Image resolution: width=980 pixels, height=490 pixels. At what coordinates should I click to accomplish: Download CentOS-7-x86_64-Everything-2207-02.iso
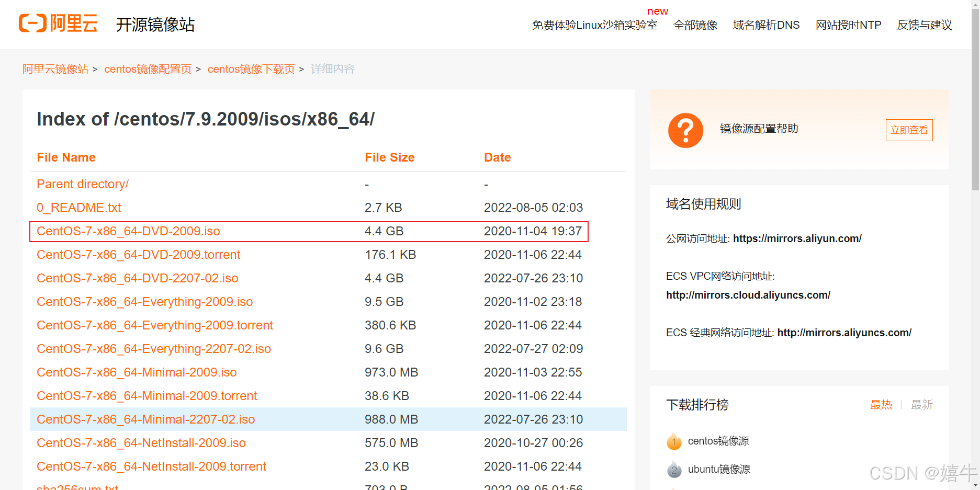(154, 349)
